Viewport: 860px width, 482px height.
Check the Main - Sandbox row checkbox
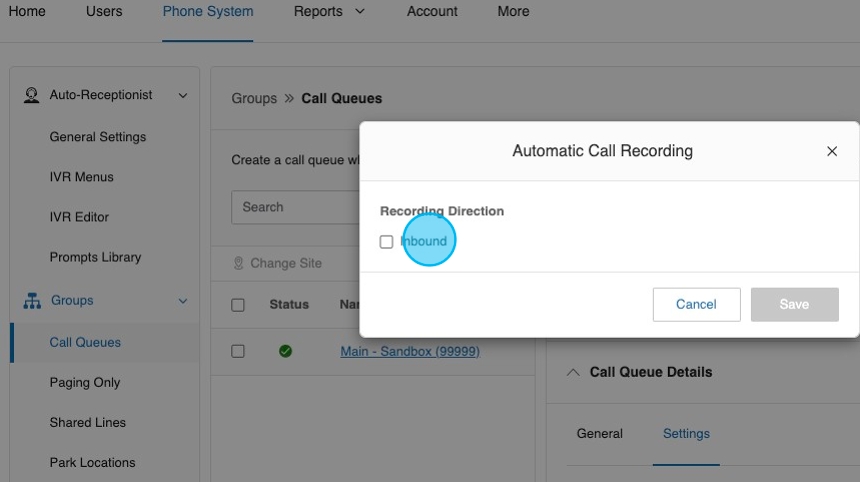click(x=238, y=351)
